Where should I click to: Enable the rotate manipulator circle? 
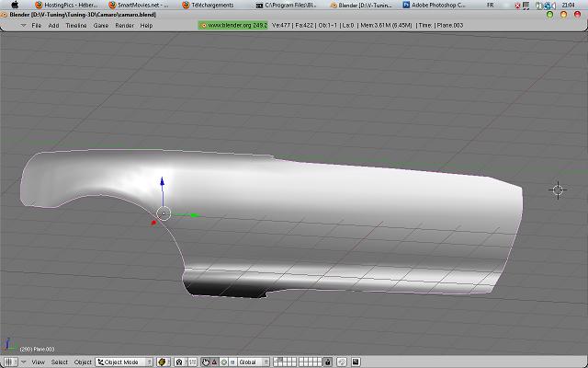pos(223,362)
